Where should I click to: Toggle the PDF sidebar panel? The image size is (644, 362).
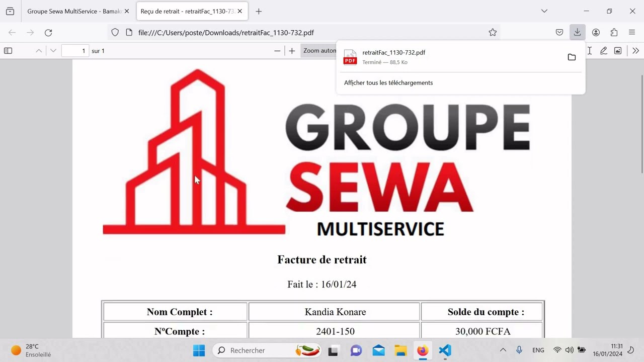tap(8, 51)
